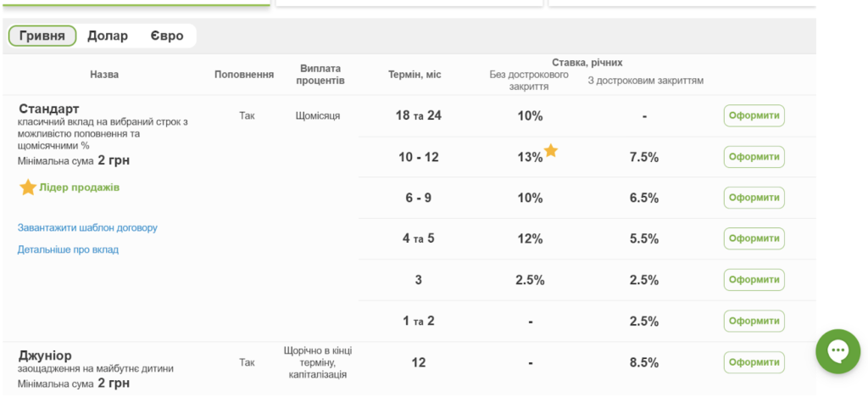Open Детальніше про вклад link
This screenshot has width=868, height=409.
[68, 250]
